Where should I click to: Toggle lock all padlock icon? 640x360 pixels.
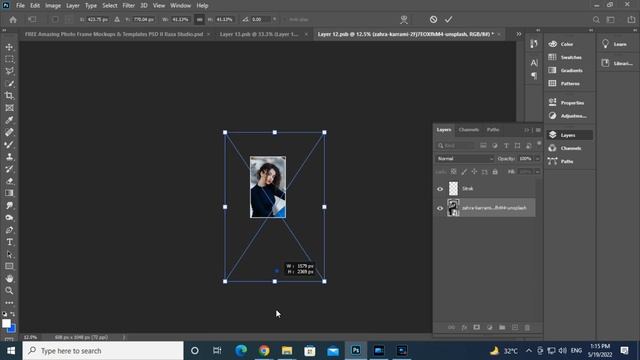[495, 172]
